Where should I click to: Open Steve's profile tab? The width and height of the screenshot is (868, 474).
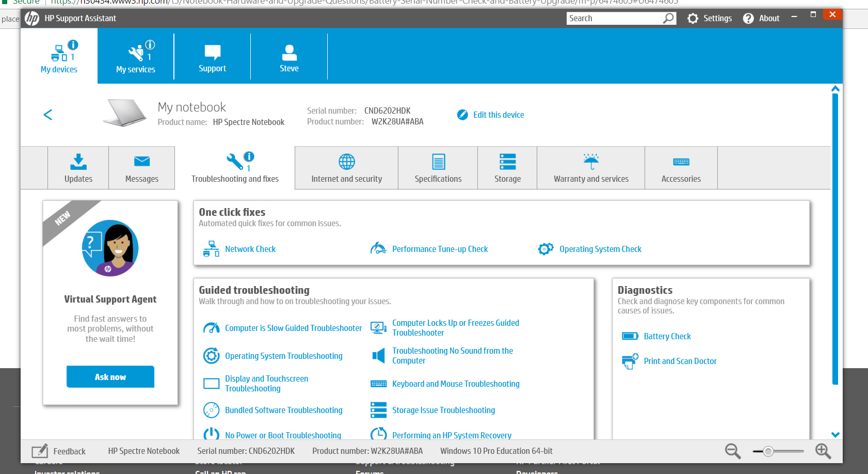click(289, 56)
